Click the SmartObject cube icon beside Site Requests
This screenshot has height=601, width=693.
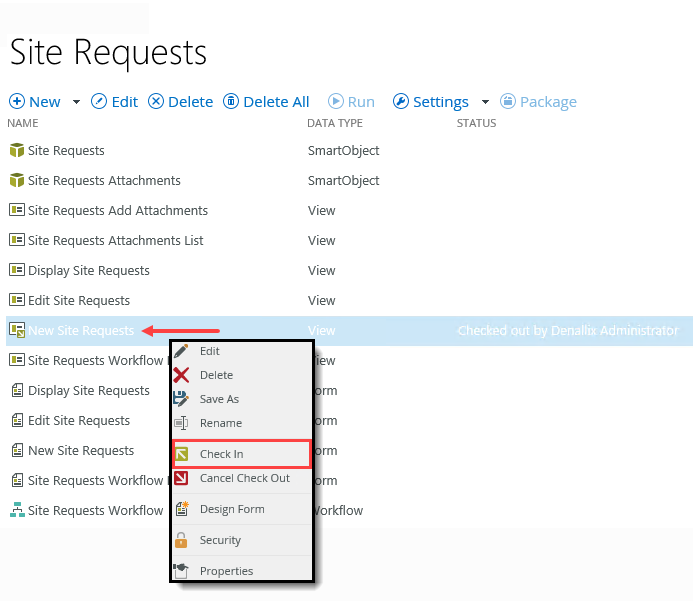[16, 151]
